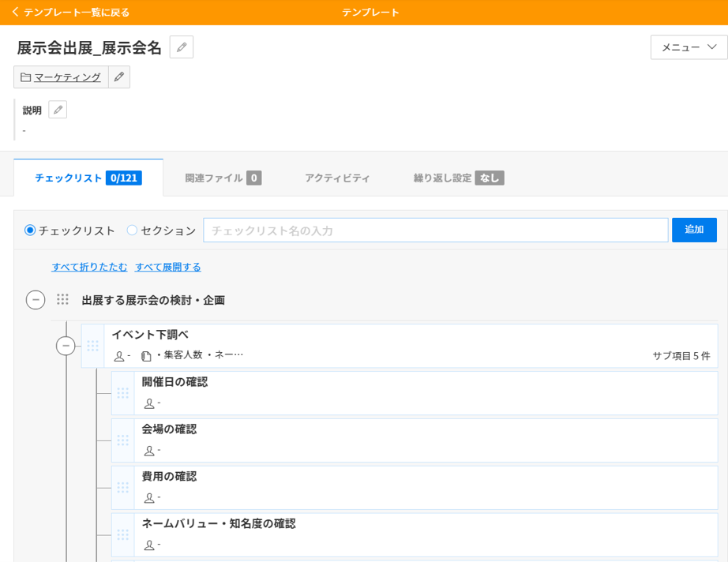This screenshot has width=728, height=562.
Task: Switch to the アクティビティ tab
Action: [x=337, y=178]
